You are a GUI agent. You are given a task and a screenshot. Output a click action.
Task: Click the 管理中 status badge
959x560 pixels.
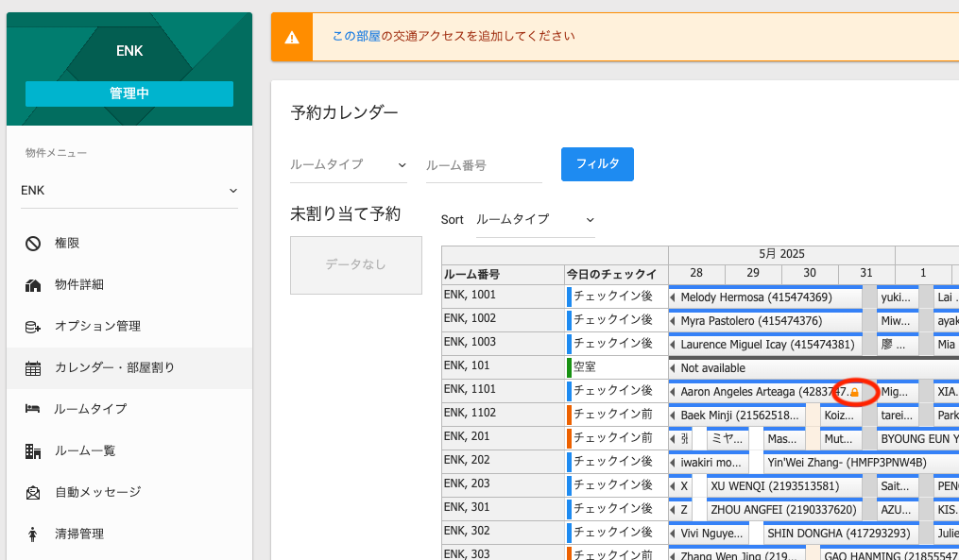(x=129, y=93)
